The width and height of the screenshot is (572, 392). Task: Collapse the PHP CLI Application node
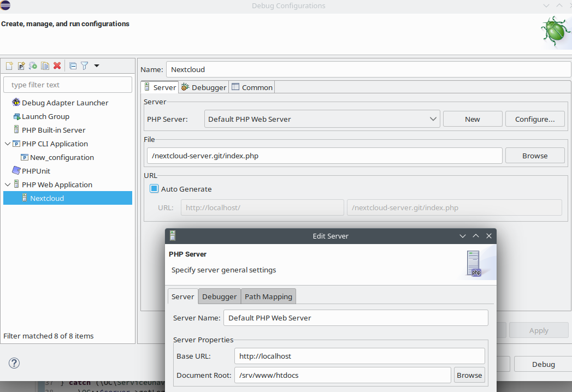pos(7,144)
